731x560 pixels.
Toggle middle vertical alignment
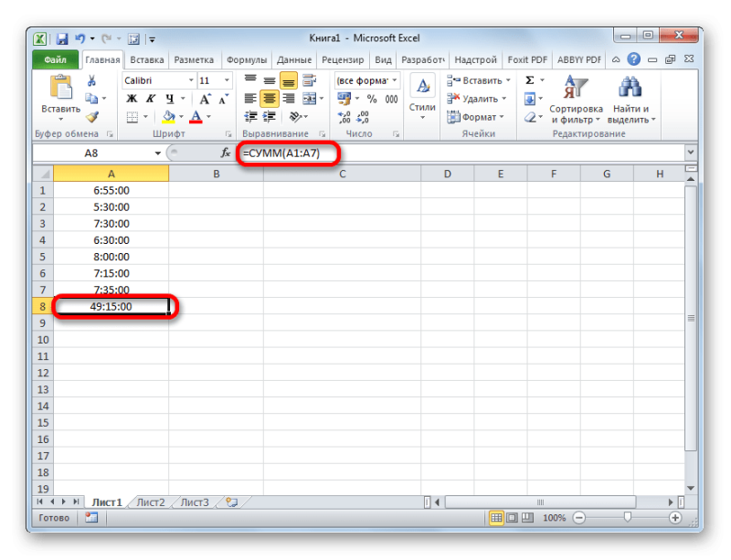270,80
